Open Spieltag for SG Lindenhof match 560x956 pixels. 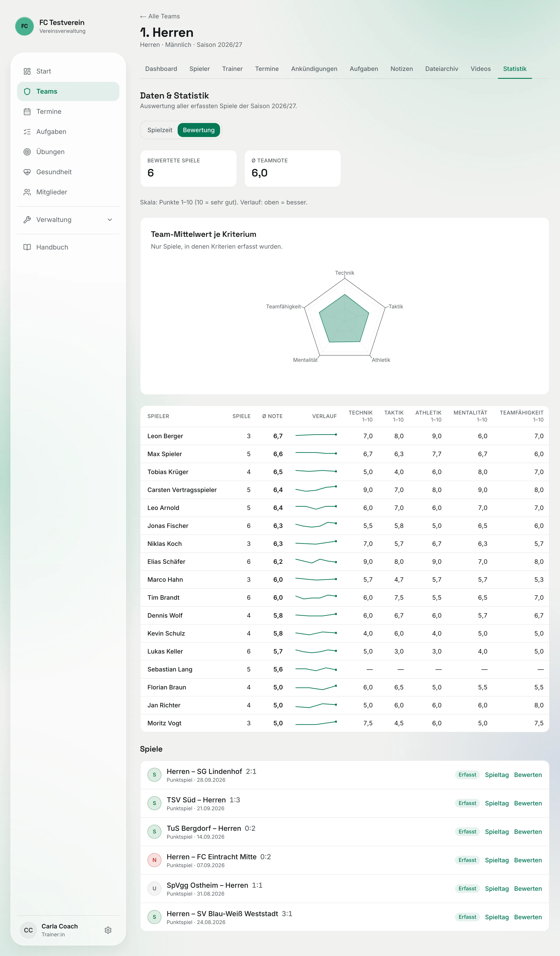tap(497, 775)
